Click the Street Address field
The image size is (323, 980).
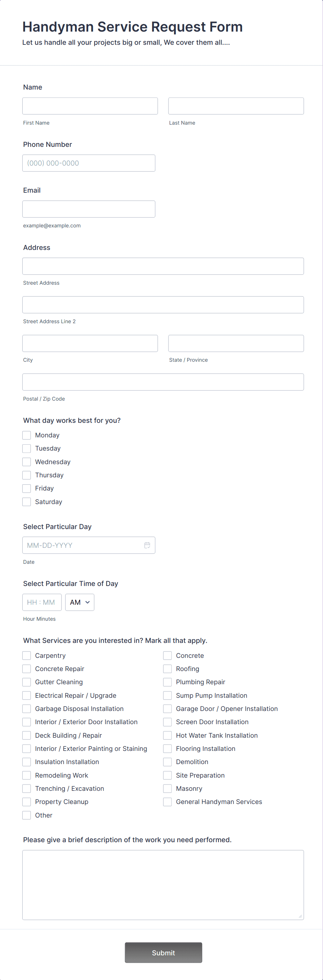click(163, 266)
